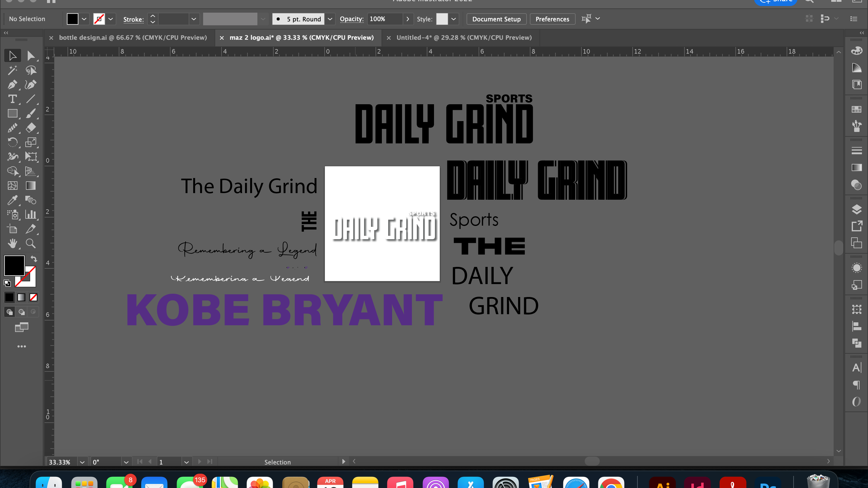Select the Type tool
868x488 pixels.
pos(12,99)
